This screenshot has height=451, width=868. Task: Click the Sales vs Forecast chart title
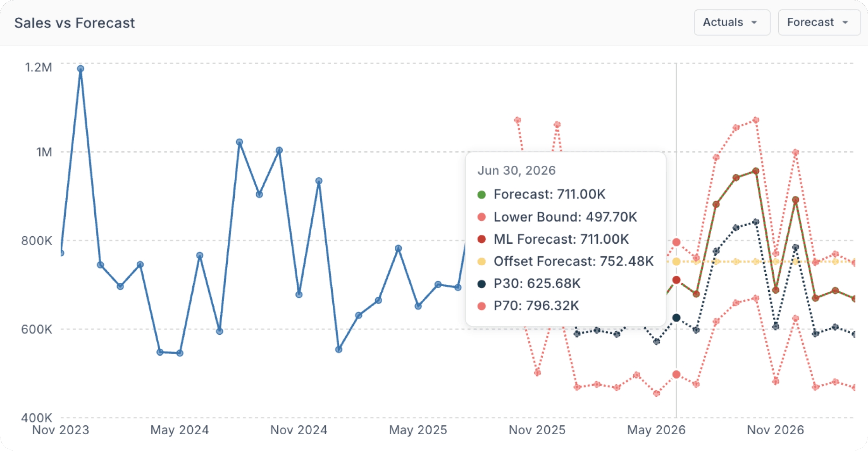click(75, 22)
